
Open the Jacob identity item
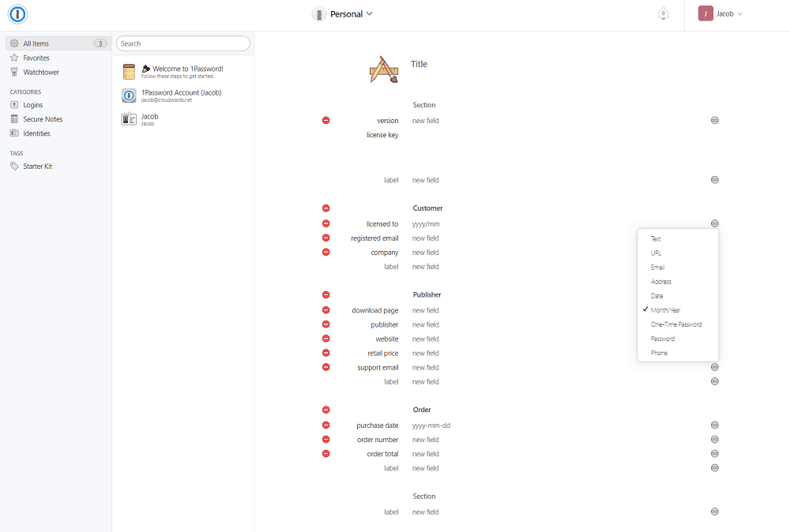183,119
